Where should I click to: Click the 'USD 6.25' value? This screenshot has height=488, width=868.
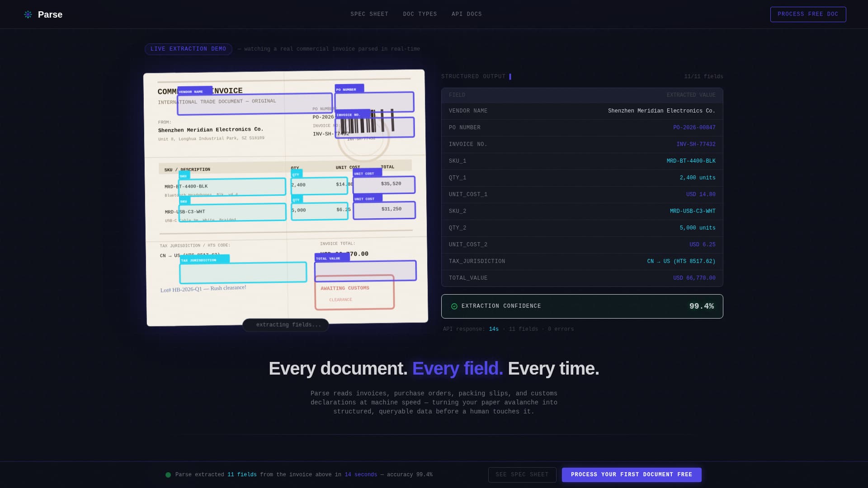702,245
